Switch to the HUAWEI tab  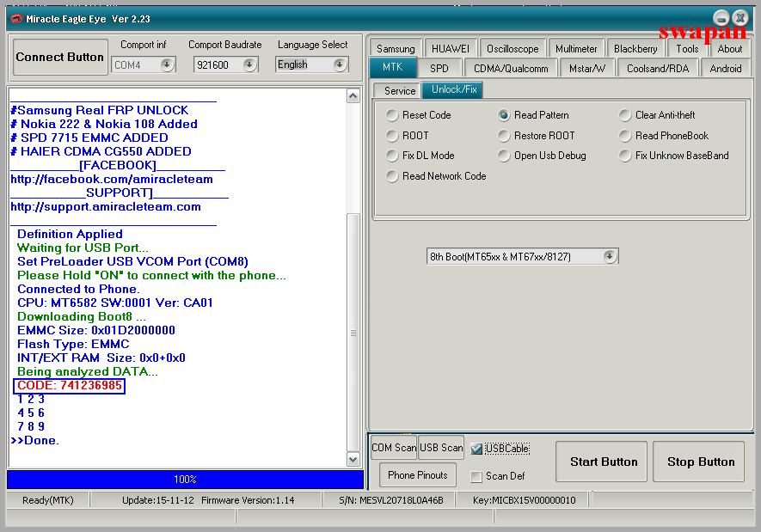click(x=451, y=49)
